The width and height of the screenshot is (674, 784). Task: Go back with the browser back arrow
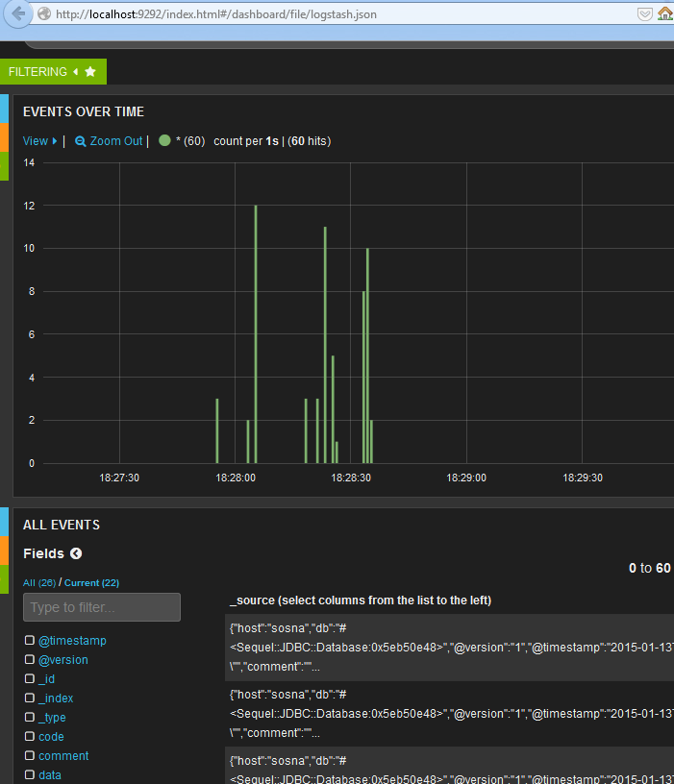click(18, 13)
